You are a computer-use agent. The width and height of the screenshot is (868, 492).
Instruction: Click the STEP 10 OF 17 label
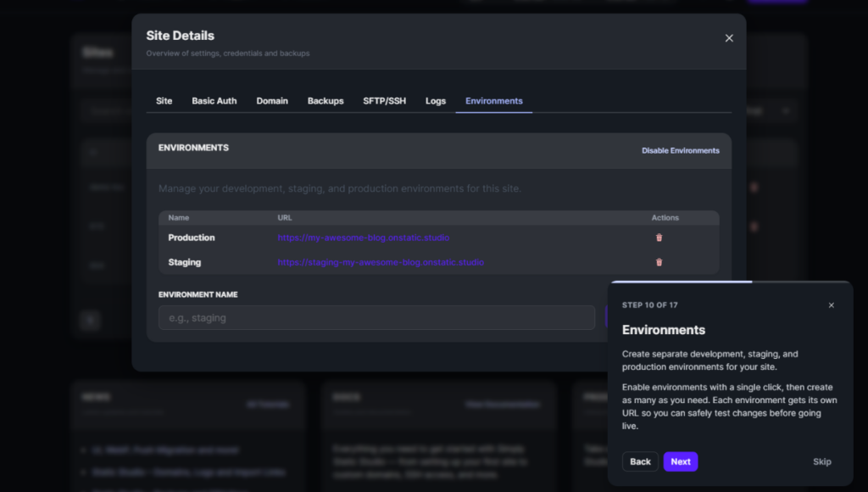pyautogui.click(x=649, y=305)
